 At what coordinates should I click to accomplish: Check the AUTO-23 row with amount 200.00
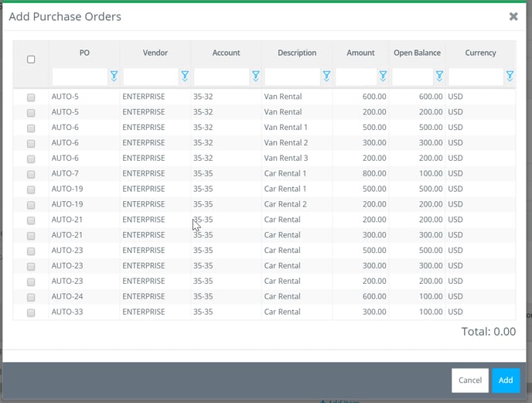click(31, 282)
